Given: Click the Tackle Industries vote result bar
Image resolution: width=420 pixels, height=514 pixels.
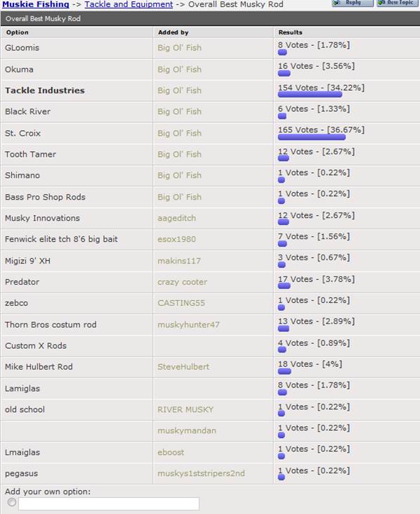Looking at the screenshot, I should pos(310,95).
